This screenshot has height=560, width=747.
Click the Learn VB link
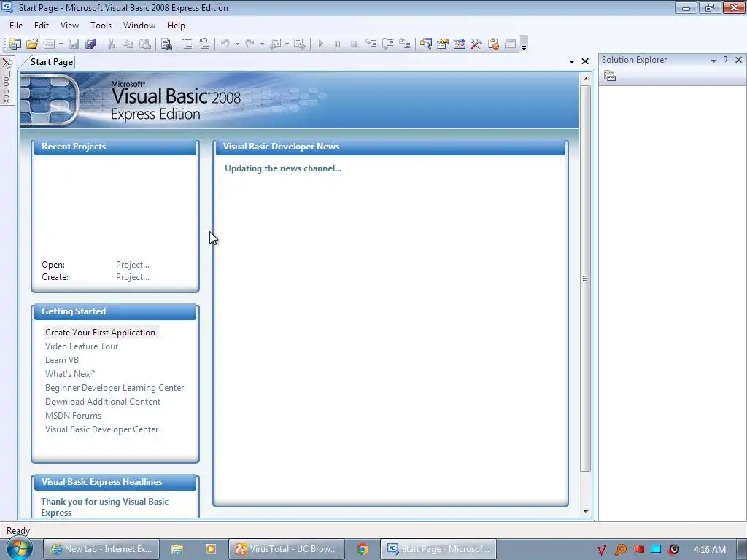62,360
